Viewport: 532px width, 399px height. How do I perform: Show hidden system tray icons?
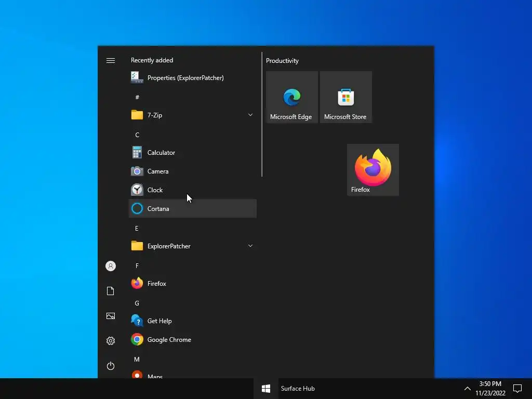point(467,389)
